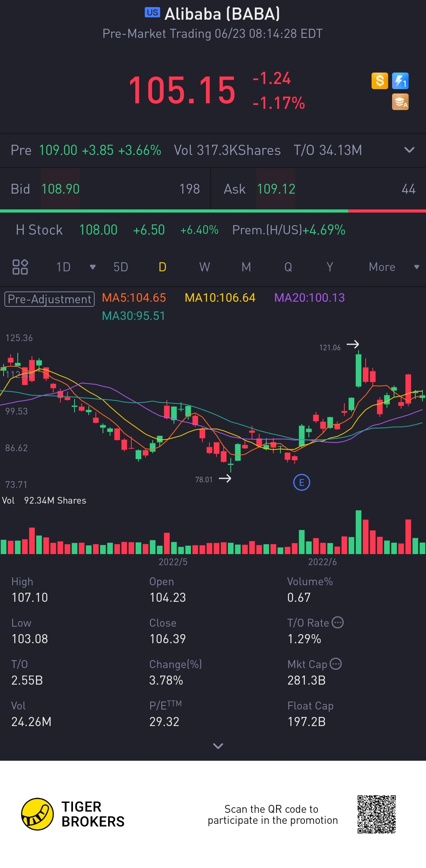This screenshot has height=868, width=426.
Task: Tap the QR code image
Action: [x=377, y=814]
